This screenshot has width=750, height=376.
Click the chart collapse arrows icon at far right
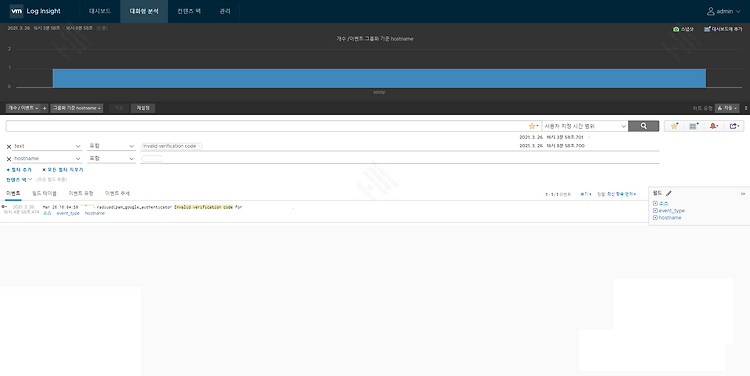[x=746, y=109]
